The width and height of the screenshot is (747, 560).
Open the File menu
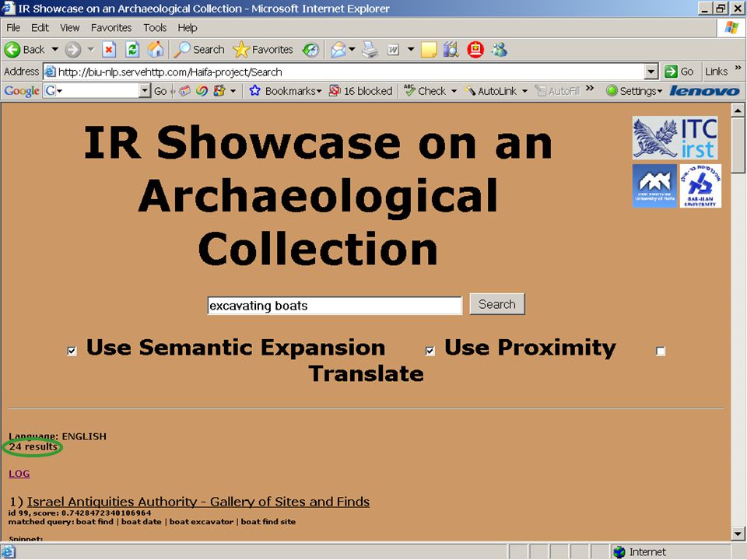pos(13,28)
